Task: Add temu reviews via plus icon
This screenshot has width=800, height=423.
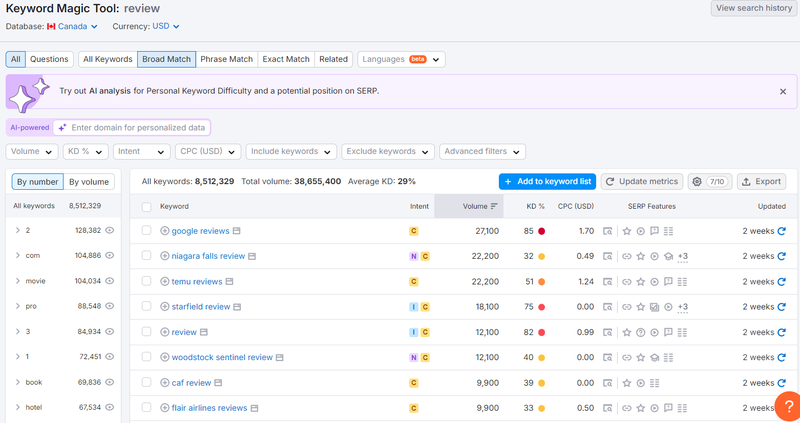Action: click(x=164, y=281)
